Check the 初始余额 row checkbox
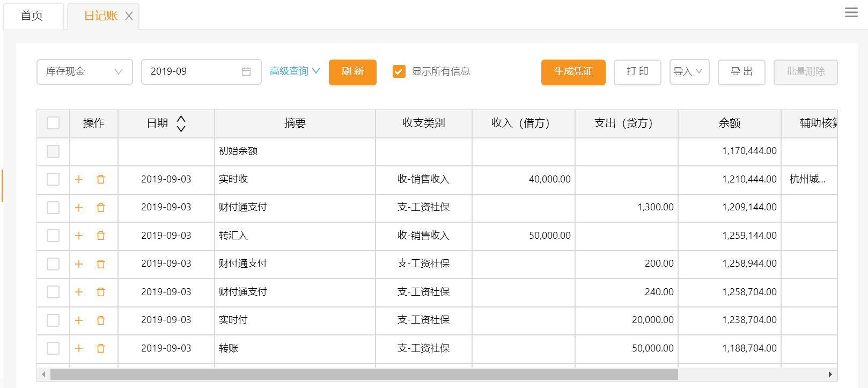The height and width of the screenshot is (388, 868). click(x=53, y=151)
